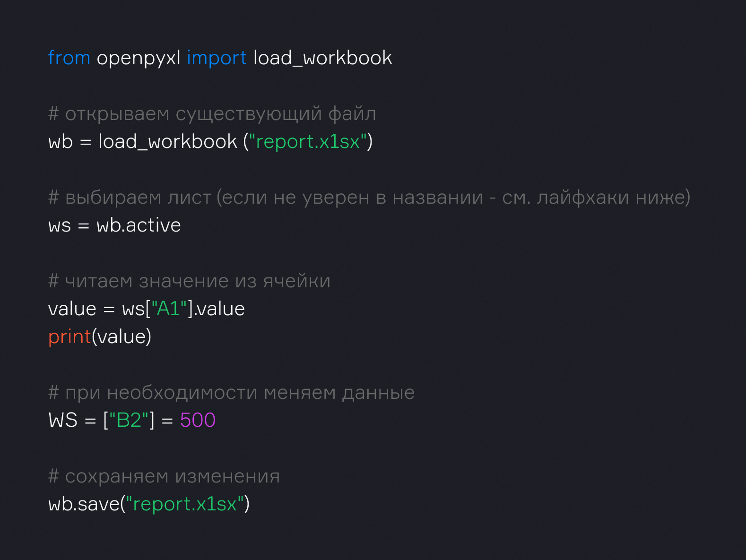746x560 pixels.
Task: Click the ".value" attribute after ["A1"]
Action: point(220,309)
